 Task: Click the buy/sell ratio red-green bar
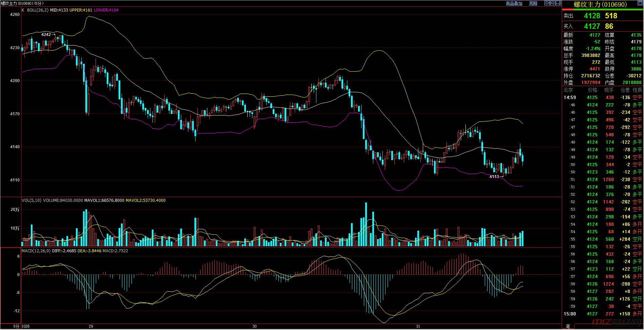[x=602, y=10]
